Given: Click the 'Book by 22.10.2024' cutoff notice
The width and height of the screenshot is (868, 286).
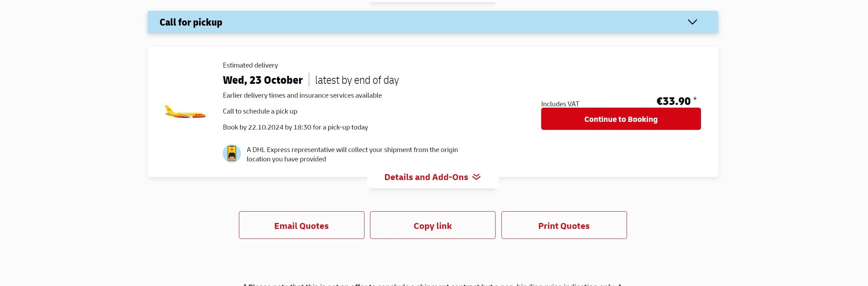Looking at the screenshot, I should click(295, 127).
